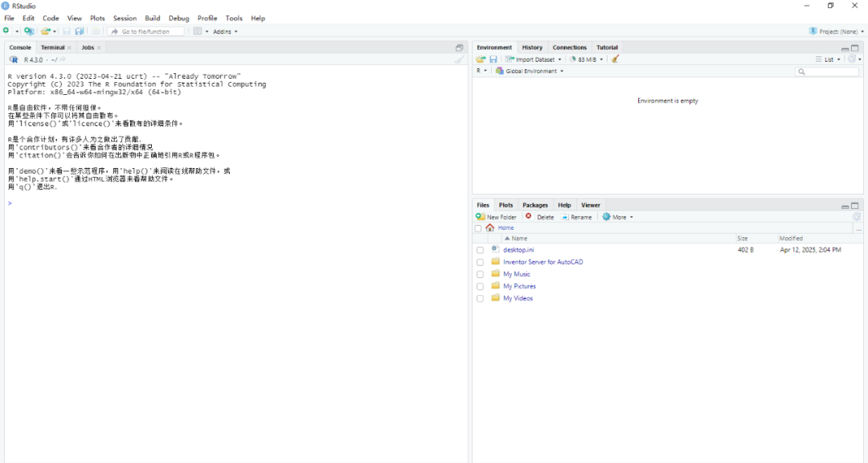Sort files by clicking Name column header

(x=519, y=239)
